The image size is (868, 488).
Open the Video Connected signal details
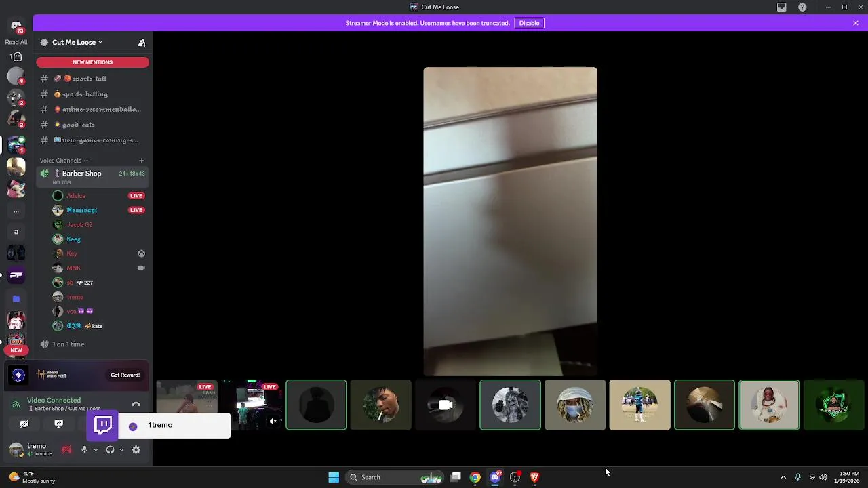pos(54,401)
